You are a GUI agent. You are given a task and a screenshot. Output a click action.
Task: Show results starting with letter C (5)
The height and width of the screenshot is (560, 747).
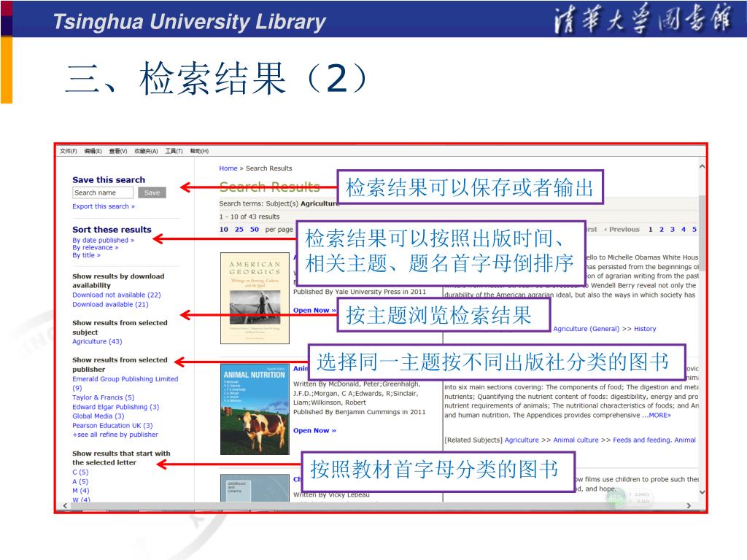80,472
